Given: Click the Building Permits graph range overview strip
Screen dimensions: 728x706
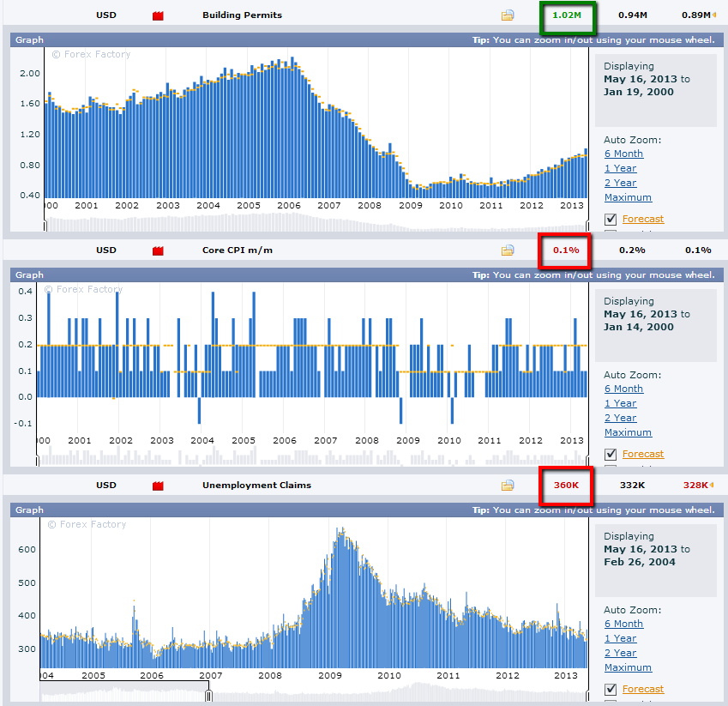Looking at the screenshot, I should click(x=316, y=222).
